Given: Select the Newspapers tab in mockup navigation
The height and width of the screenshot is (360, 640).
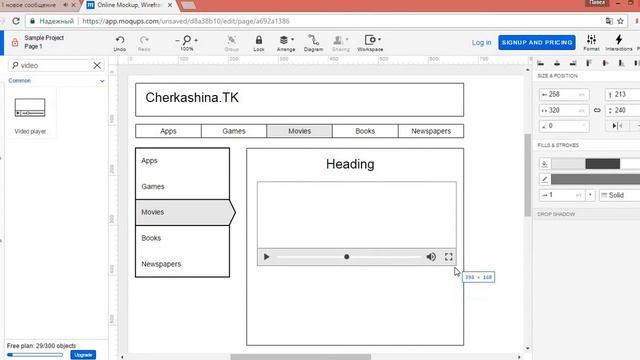Looking at the screenshot, I should 431,131.
